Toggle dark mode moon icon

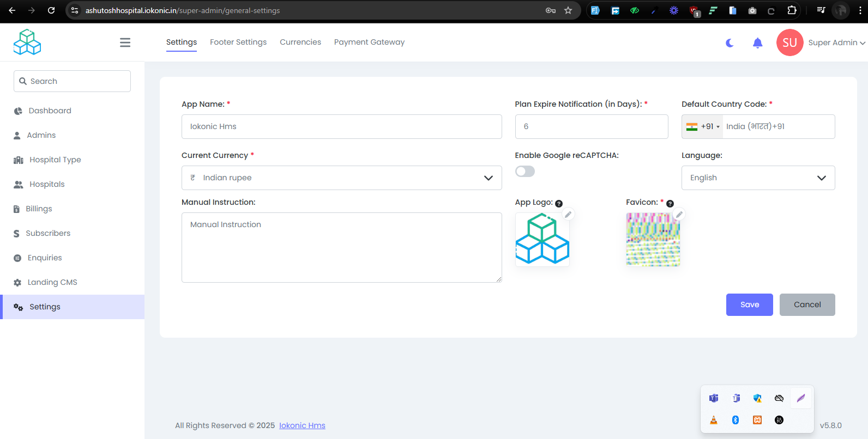coord(730,43)
